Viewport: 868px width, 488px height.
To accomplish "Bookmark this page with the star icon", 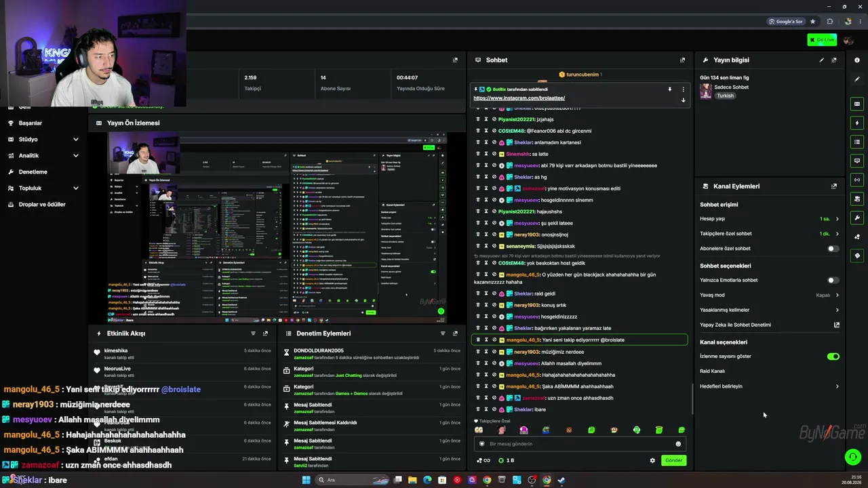I will coord(812,22).
